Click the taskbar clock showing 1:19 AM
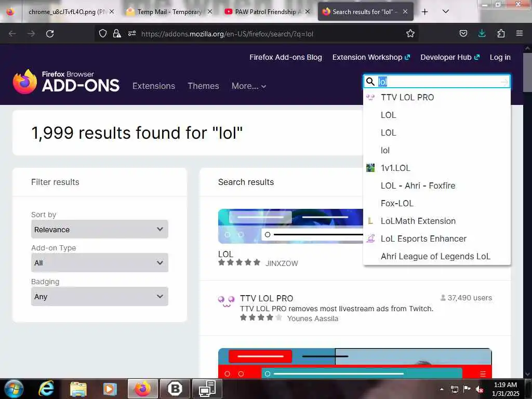 coord(505,389)
